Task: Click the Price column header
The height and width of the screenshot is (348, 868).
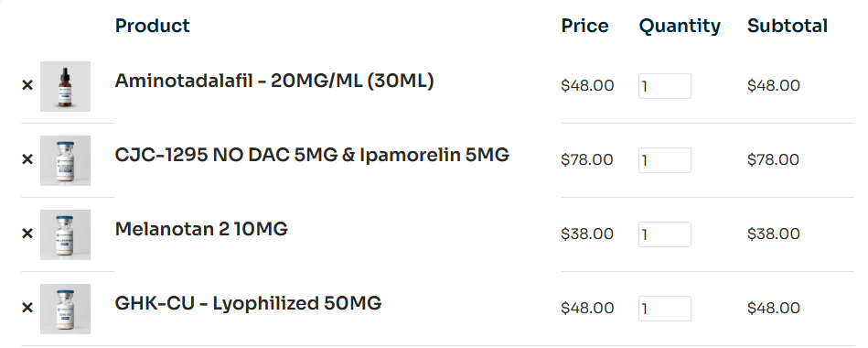Action: coord(584,26)
